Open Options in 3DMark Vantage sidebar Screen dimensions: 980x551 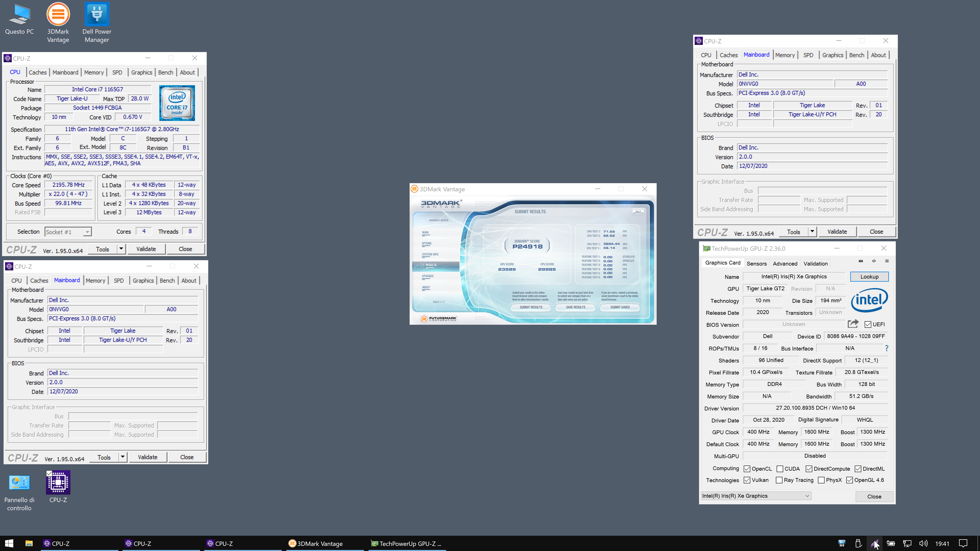tap(426, 243)
